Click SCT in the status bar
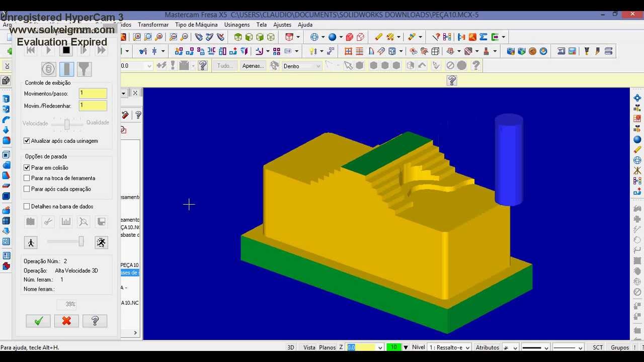This screenshot has width=644, height=362. 598,347
